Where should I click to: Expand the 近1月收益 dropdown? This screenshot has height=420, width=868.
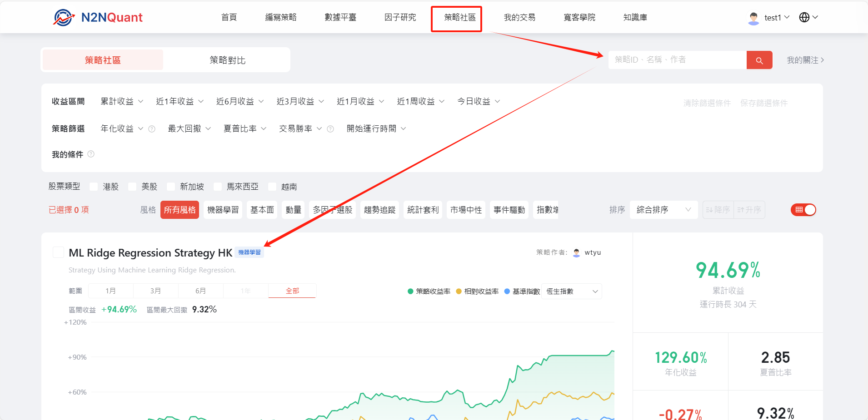(x=360, y=101)
